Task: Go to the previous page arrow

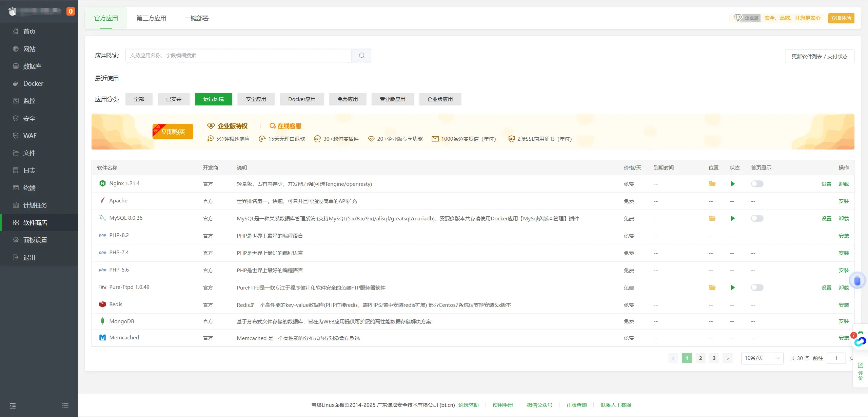Action: click(673, 358)
